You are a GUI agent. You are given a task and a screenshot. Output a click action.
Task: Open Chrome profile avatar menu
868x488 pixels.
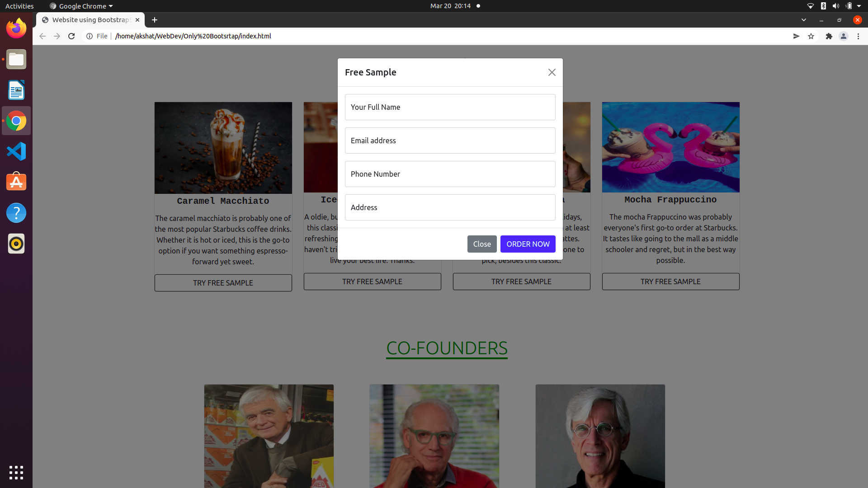[x=843, y=36]
